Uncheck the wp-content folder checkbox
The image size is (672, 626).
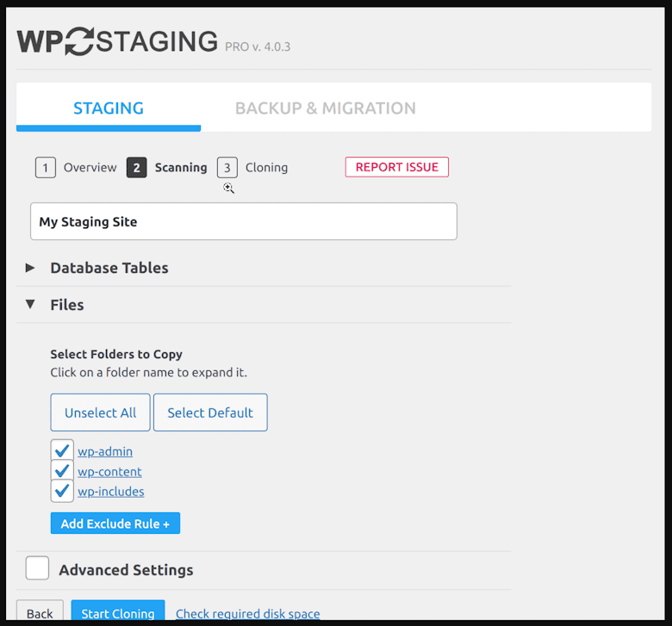62,470
